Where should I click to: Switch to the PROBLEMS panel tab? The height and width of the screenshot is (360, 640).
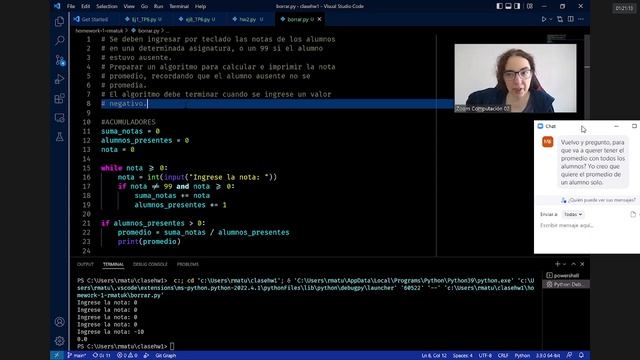point(188,264)
